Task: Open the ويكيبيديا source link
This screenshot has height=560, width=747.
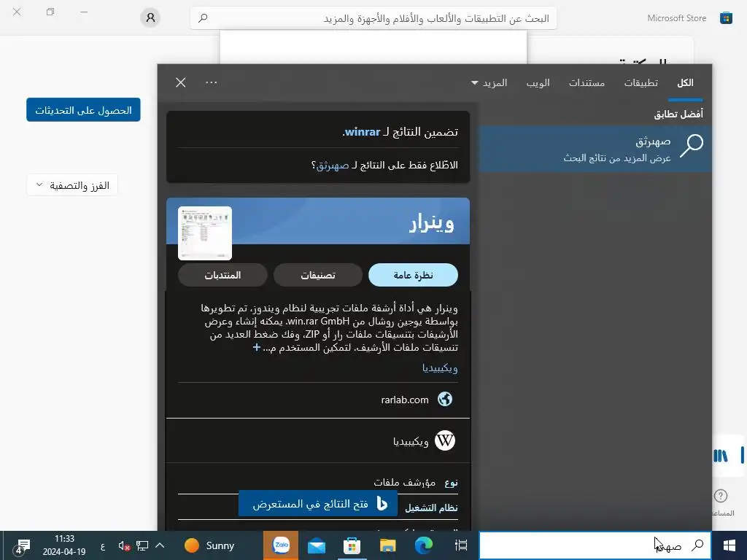Action: pos(440,368)
